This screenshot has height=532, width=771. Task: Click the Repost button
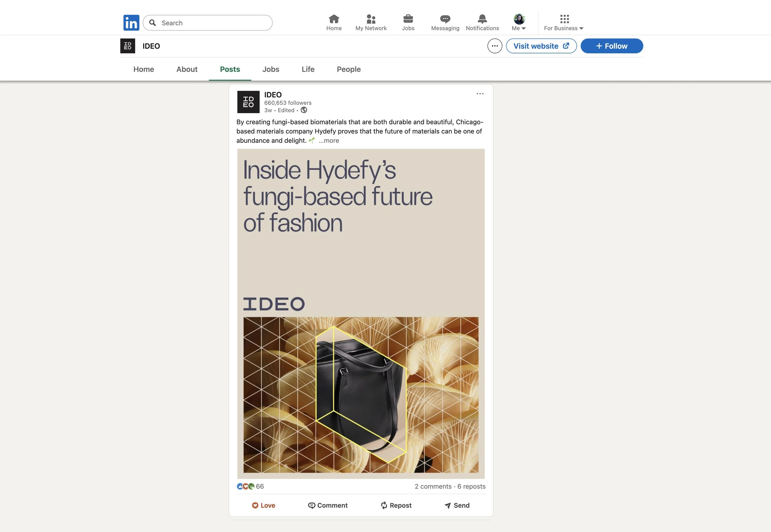coord(396,505)
